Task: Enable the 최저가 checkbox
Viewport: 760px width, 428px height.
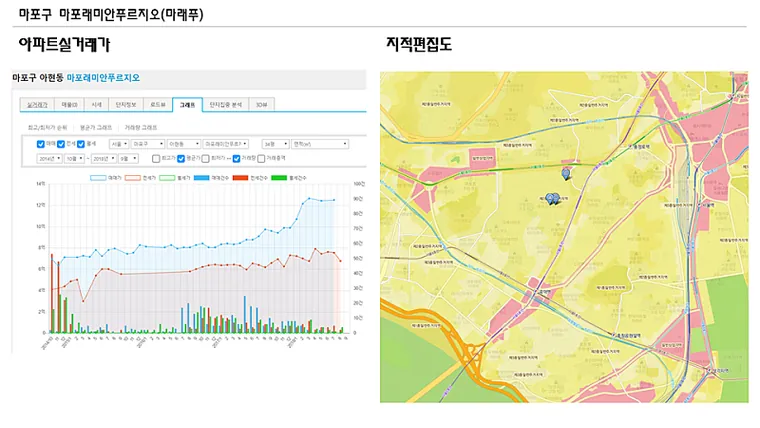Action: point(206,159)
